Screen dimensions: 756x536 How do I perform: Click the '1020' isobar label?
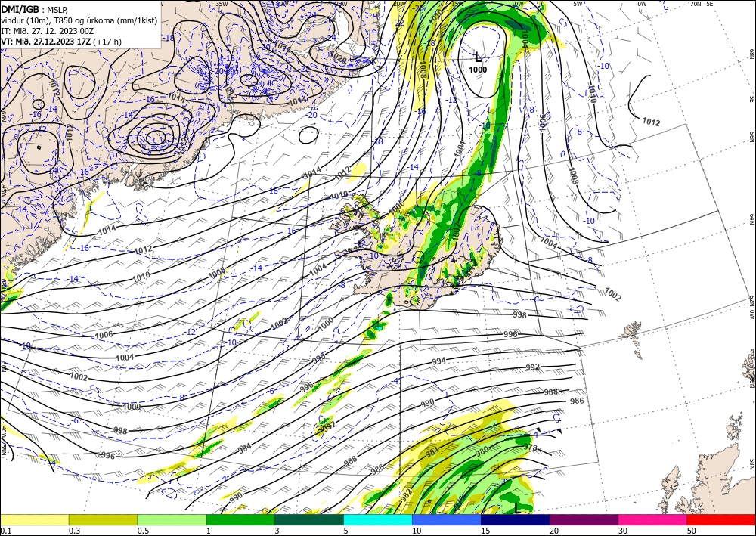[339, 57]
